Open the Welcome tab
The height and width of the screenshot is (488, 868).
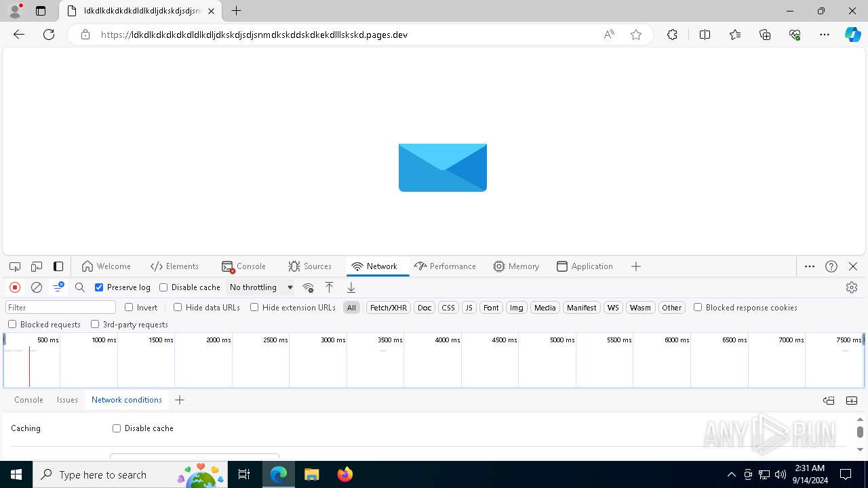coord(106,266)
